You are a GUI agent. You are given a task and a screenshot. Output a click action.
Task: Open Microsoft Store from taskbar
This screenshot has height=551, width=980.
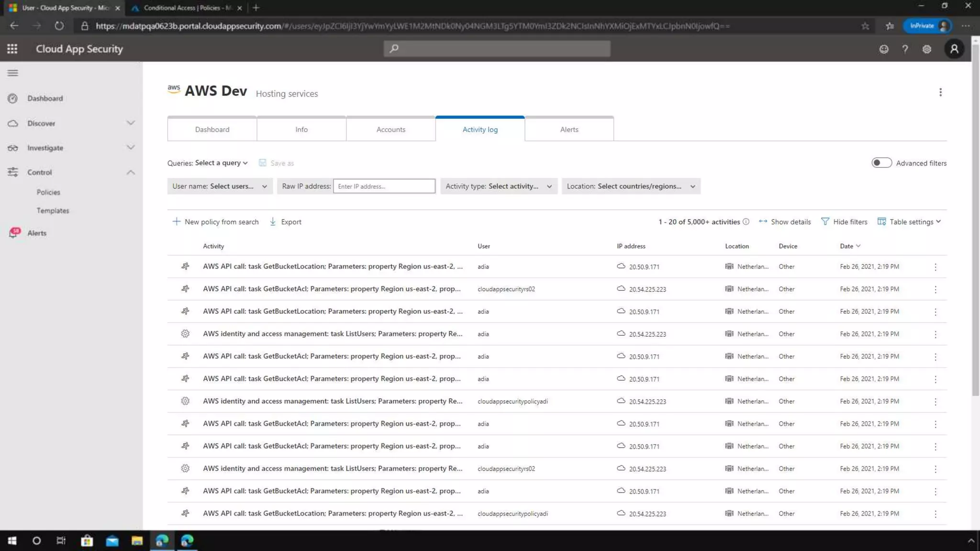coord(87,540)
